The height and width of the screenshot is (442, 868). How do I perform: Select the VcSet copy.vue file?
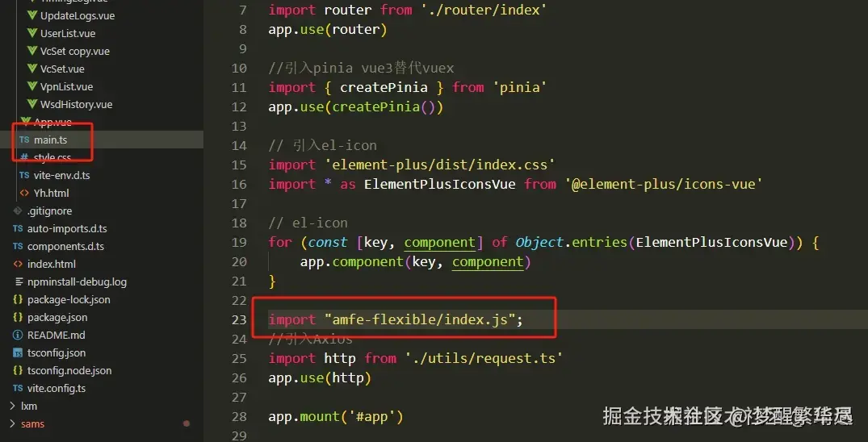pos(75,51)
